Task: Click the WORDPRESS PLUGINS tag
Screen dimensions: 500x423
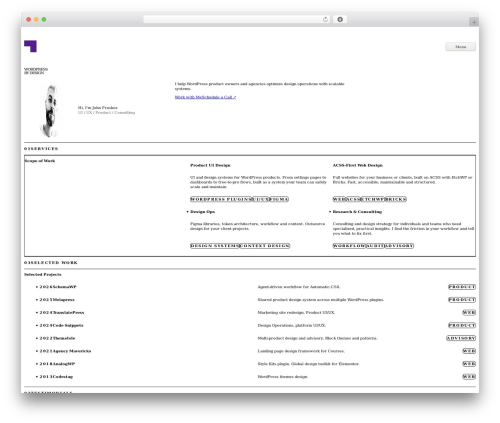Action: click(220, 199)
